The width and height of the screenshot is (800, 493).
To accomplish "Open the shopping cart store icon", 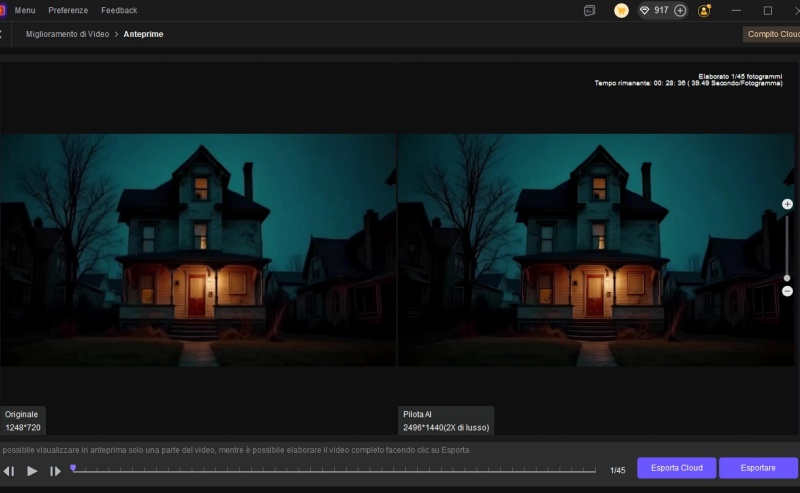I will click(x=621, y=10).
